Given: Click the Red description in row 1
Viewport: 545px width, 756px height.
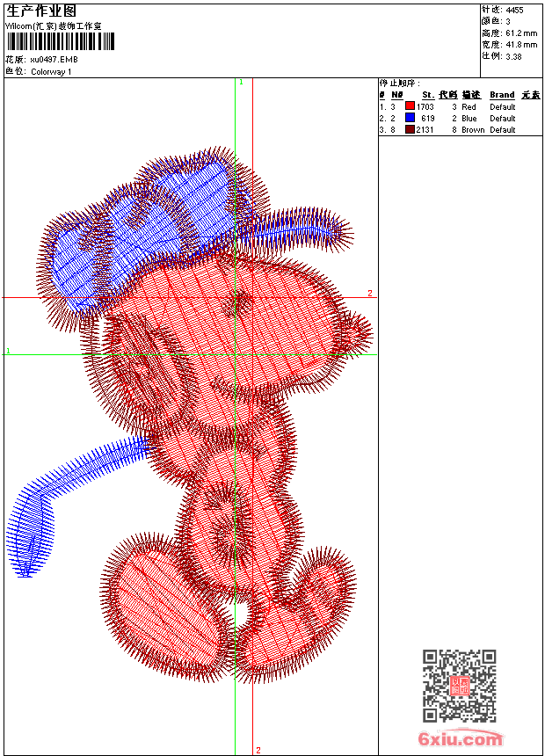Looking at the screenshot, I should (x=469, y=107).
